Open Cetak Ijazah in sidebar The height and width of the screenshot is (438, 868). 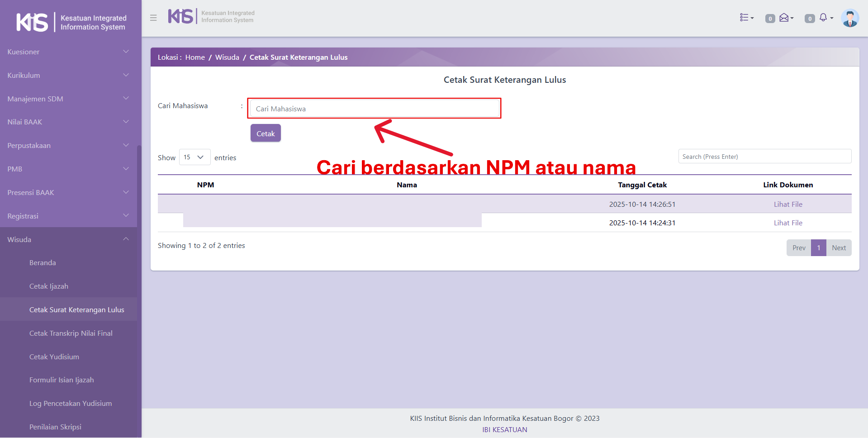coord(49,286)
